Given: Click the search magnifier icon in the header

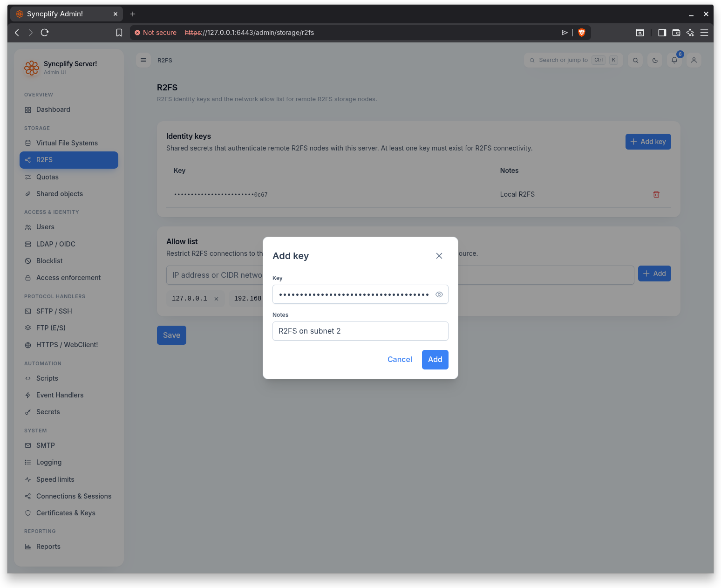Looking at the screenshot, I should [635, 60].
